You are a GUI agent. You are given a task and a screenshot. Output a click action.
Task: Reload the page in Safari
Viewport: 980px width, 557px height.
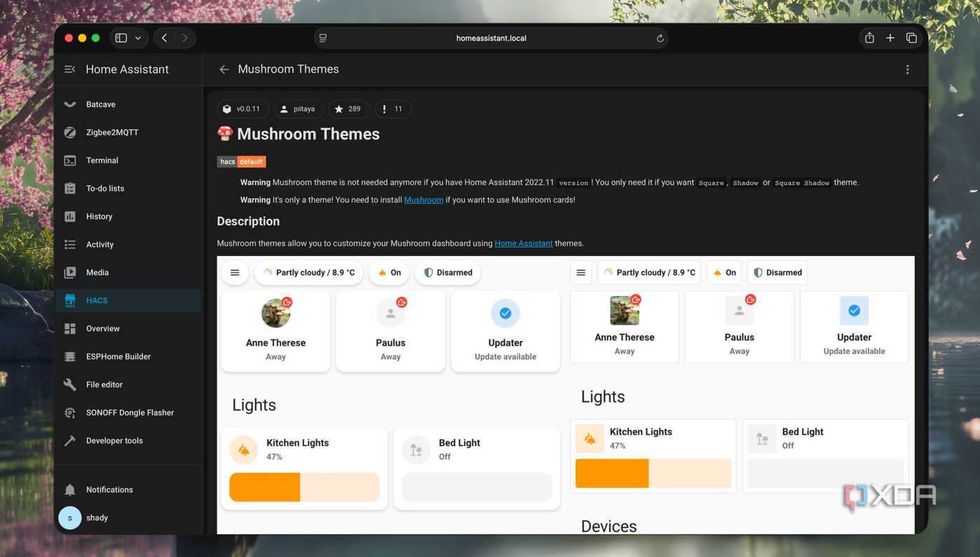click(x=660, y=39)
